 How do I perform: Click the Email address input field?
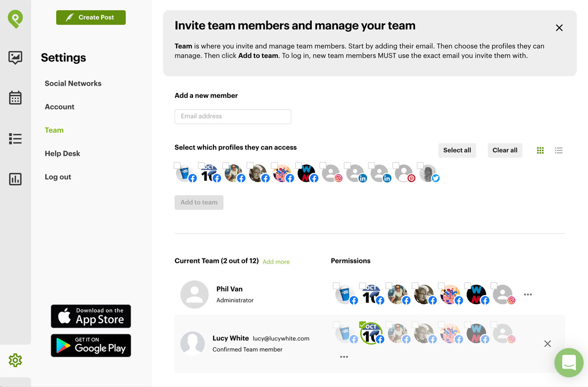233,116
